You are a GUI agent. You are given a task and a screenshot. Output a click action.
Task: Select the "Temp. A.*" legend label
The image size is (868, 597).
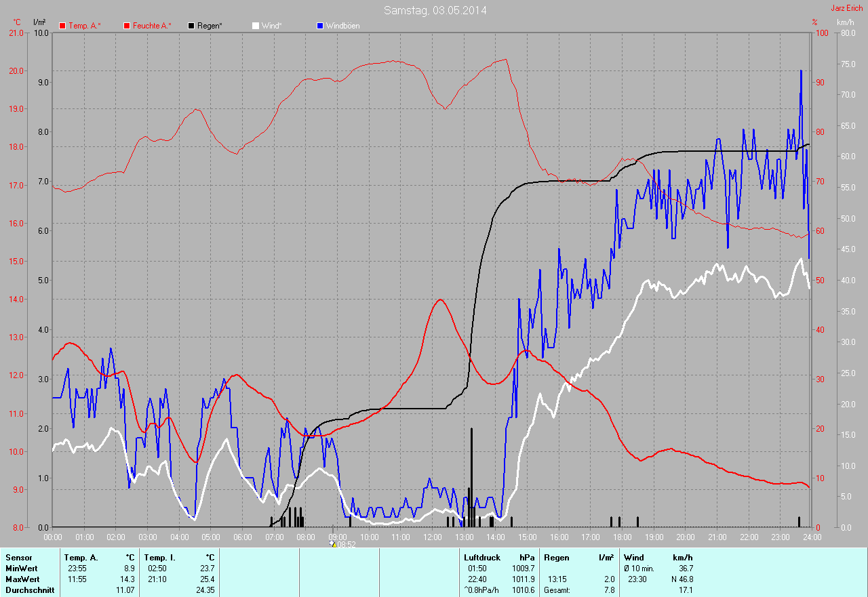(85, 26)
